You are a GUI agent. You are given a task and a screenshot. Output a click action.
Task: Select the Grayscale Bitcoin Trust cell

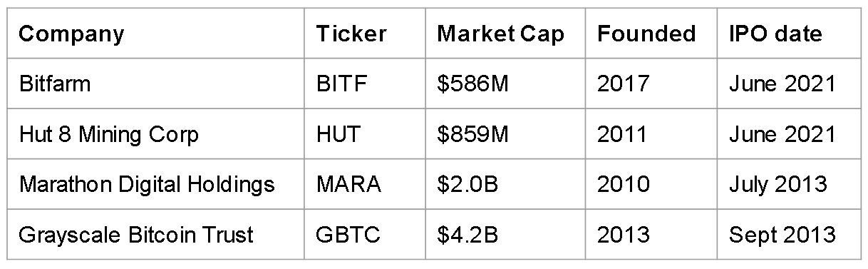155,233
